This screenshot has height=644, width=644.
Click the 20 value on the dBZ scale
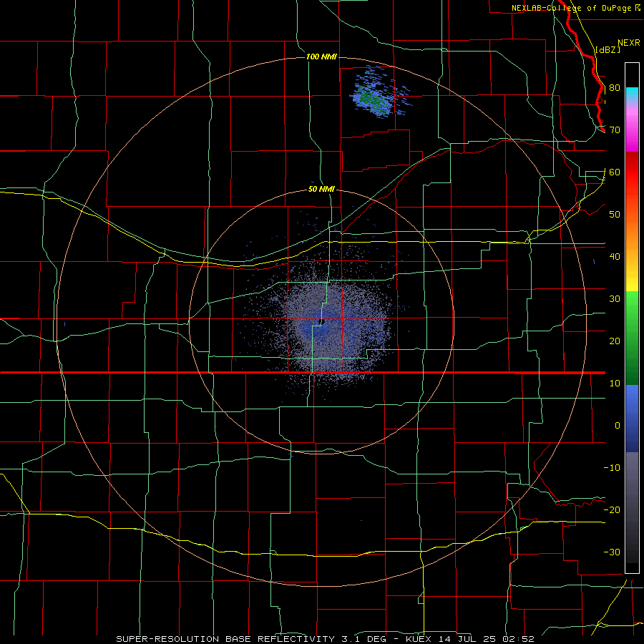click(x=615, y=341)
